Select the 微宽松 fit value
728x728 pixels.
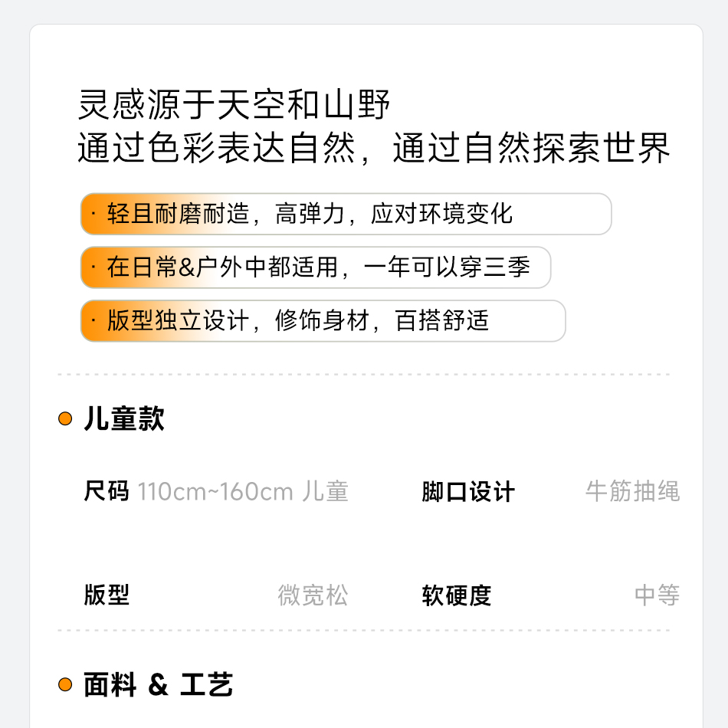point(313,595)
